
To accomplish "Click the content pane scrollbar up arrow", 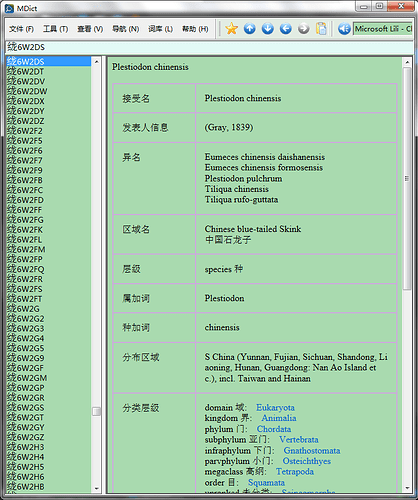I will (407, 62).
